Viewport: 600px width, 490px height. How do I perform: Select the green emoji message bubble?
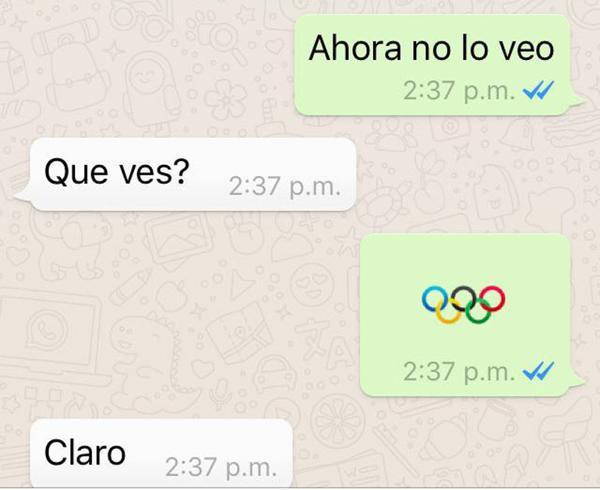pyautogui.click(x=465, y=315)
